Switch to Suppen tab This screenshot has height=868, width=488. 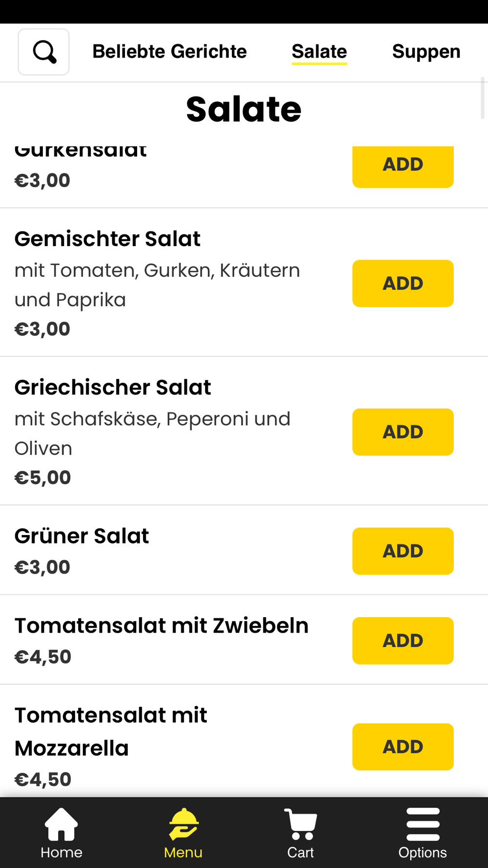(427, 51)
